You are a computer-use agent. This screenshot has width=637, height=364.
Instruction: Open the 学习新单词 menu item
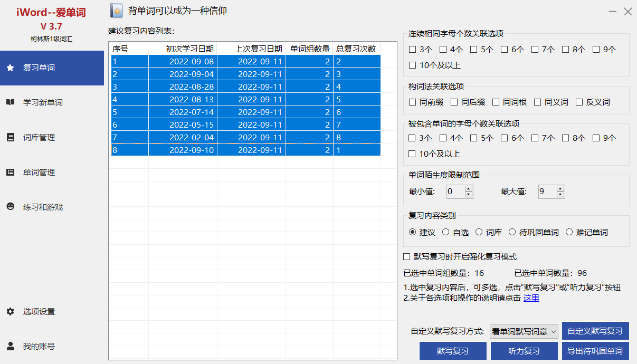tap(43, 102)
